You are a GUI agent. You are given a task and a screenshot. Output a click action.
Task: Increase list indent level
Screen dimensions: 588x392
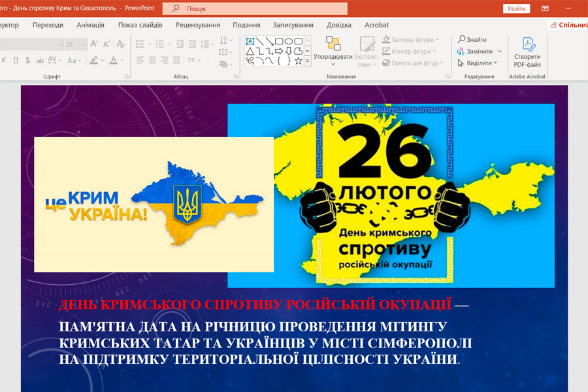click(x=192, y=44)
